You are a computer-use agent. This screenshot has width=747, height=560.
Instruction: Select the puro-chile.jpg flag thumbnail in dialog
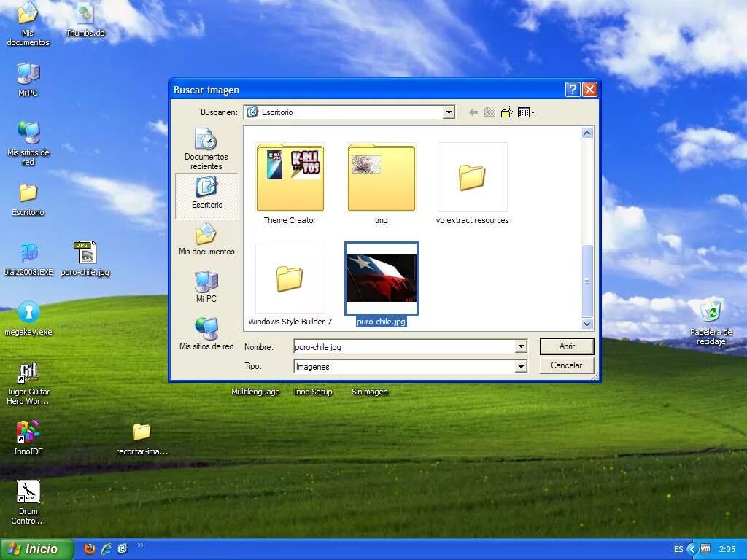pyautogui.click(x=381, y=278)
